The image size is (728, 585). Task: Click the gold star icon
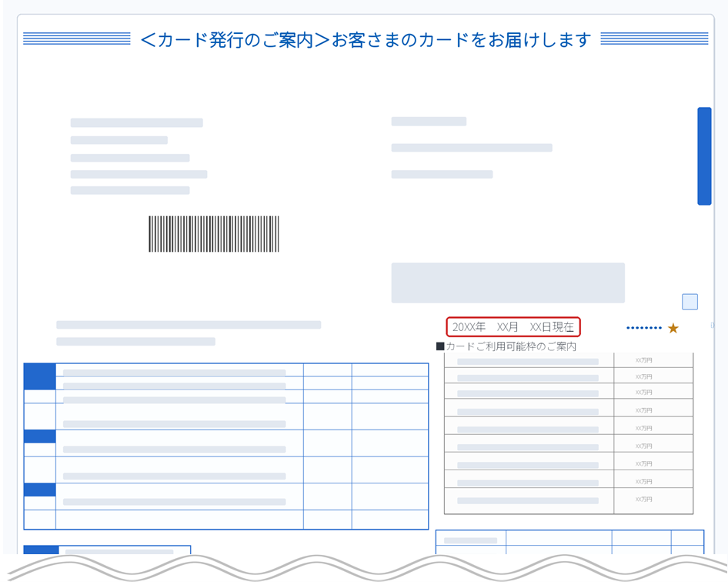tap(673, 329)
